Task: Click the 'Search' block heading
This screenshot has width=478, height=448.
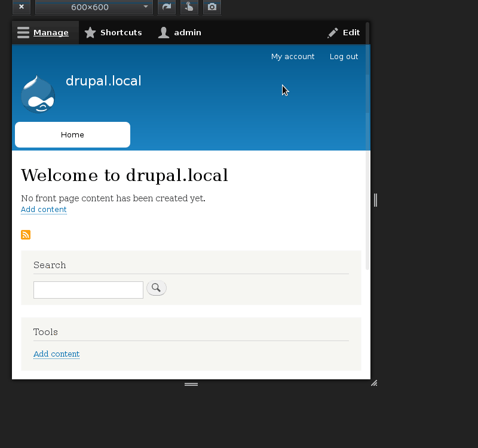Action: tap(50, 265)
